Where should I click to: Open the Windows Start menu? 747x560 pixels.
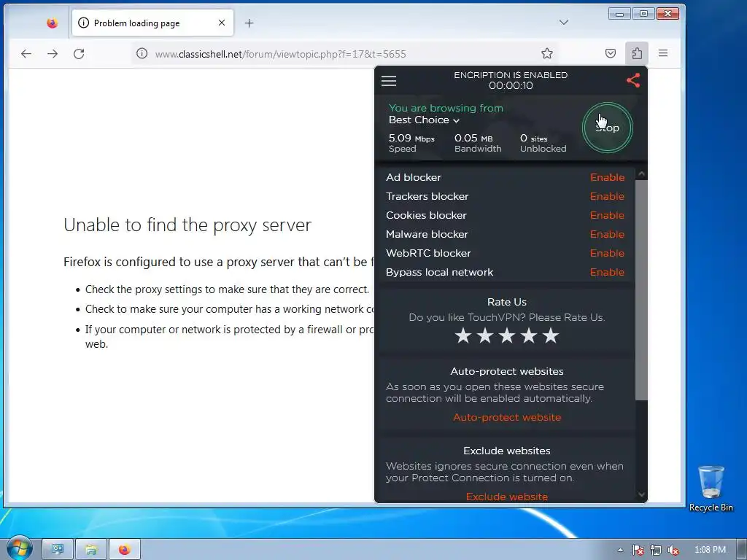click(19, 548)
